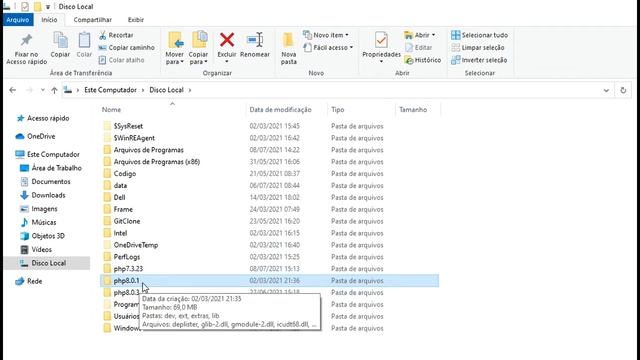Click Editar in ribbon
Viewport: 640px width, 360px height.
(x=418, y=48)
